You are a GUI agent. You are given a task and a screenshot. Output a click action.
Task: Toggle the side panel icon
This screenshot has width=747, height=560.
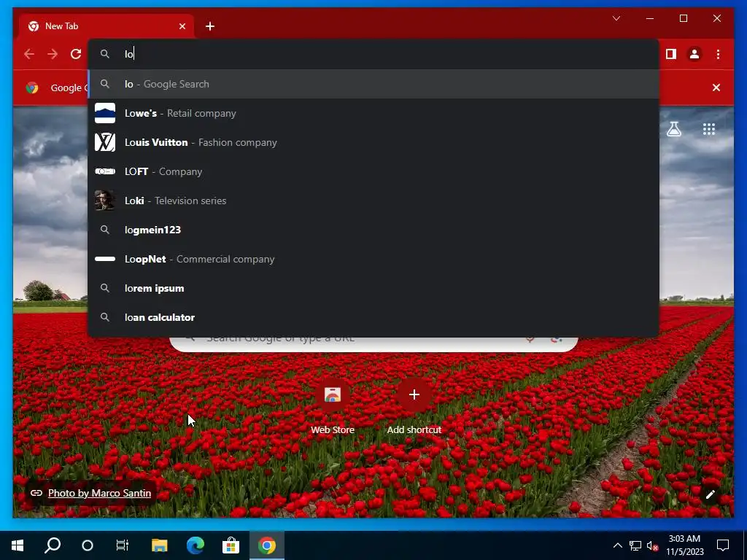coord(671,54)
